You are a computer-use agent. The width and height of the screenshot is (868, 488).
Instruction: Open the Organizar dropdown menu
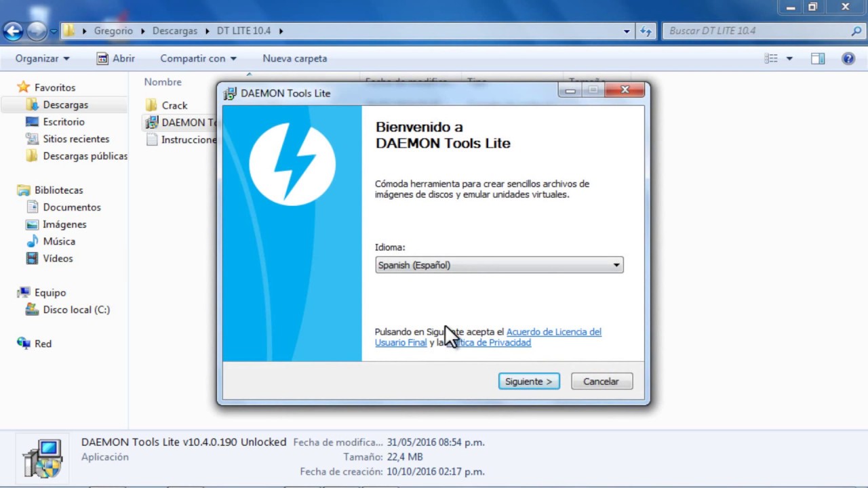tap(41, 58)
